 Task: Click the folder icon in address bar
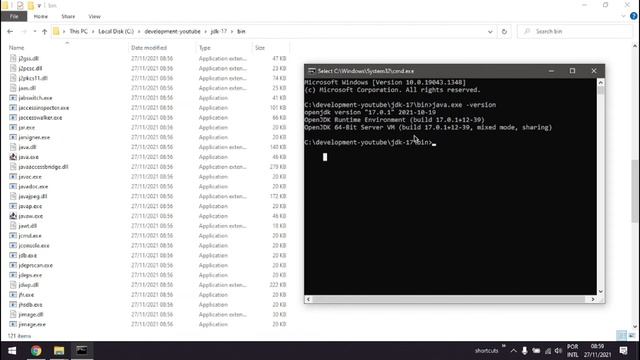pyautogui.click(x=56, y=31)
